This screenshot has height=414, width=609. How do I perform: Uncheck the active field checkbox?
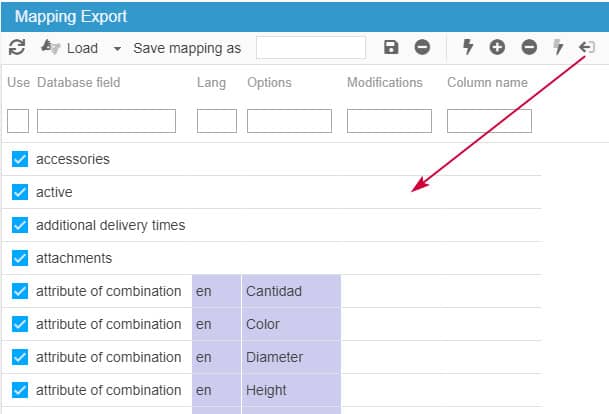(20, 192)
